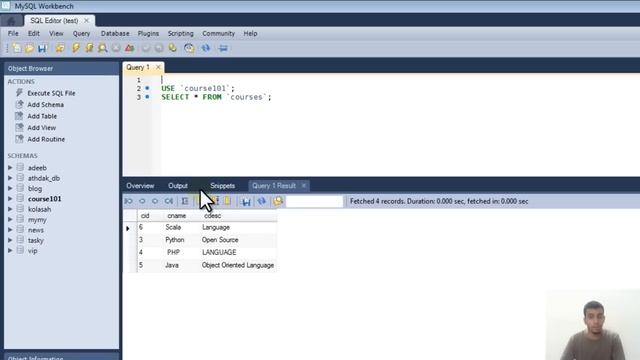Select the cell containing Scala
This screenshot has width=640, height=360.
[x=173, y=227]
